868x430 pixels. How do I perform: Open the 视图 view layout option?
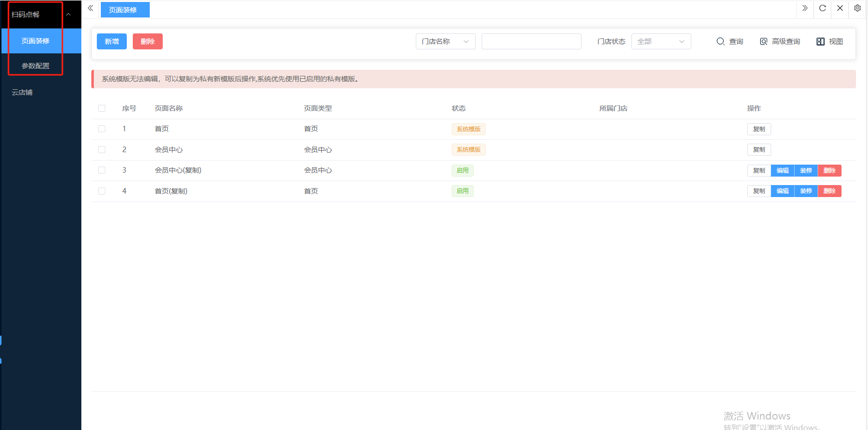tap(830, 41)
